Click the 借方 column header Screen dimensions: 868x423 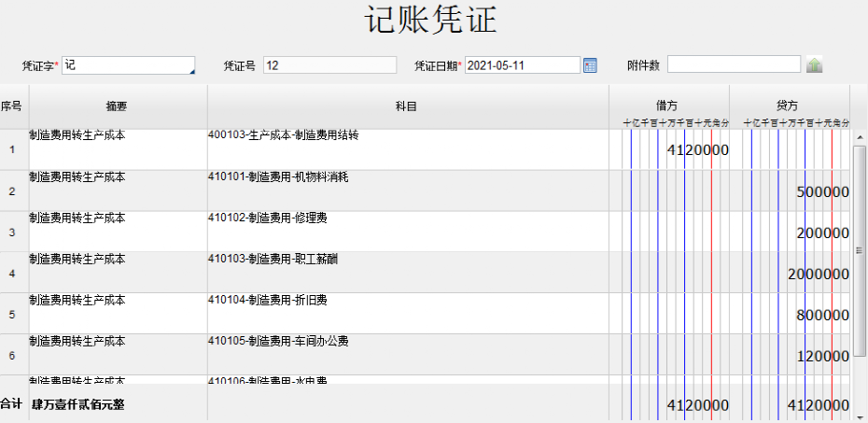pos(668,105)
